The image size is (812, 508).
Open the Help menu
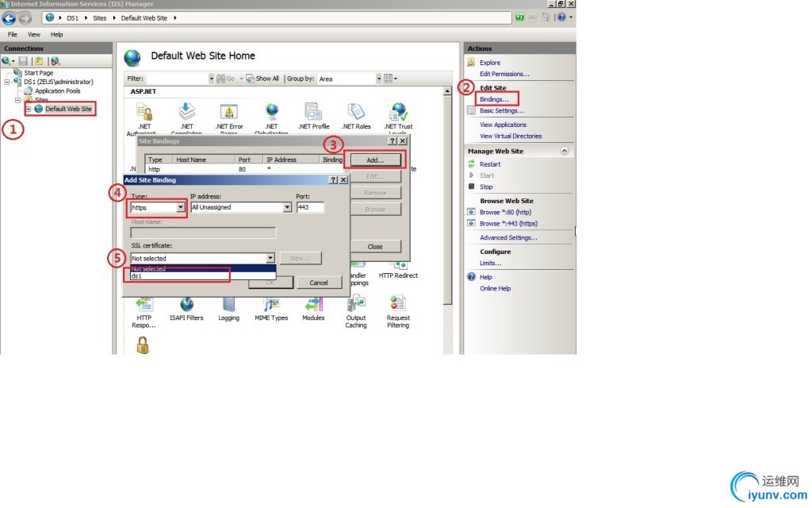(56, 34)
